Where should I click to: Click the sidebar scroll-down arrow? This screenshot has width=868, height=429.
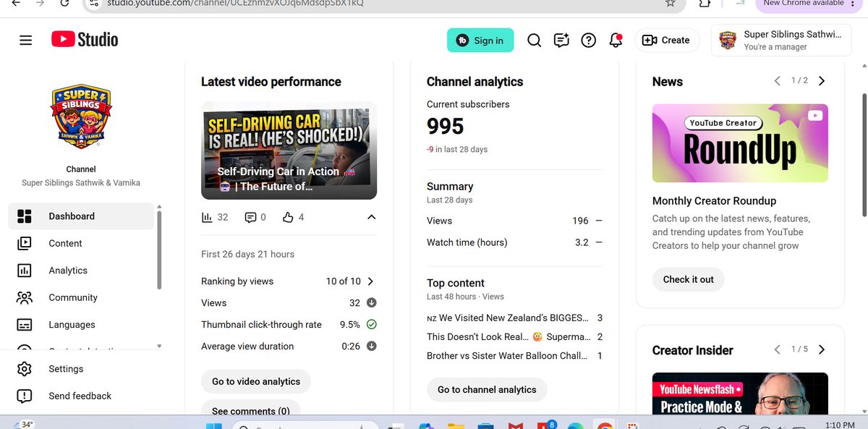(159, 347)
